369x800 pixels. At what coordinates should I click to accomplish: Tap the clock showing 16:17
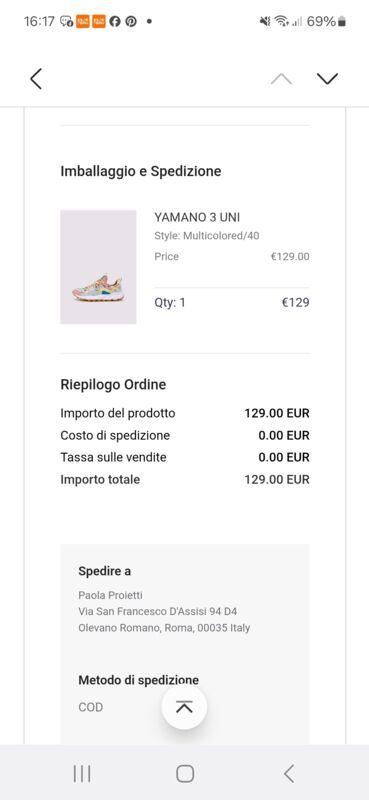coord(39,21)
